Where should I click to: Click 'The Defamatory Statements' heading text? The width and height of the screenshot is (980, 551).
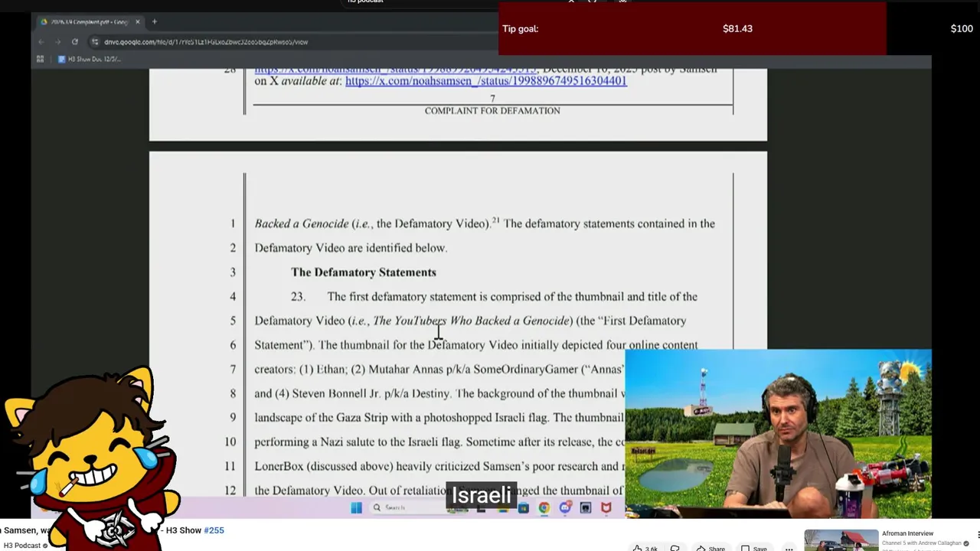pos(364,272)
